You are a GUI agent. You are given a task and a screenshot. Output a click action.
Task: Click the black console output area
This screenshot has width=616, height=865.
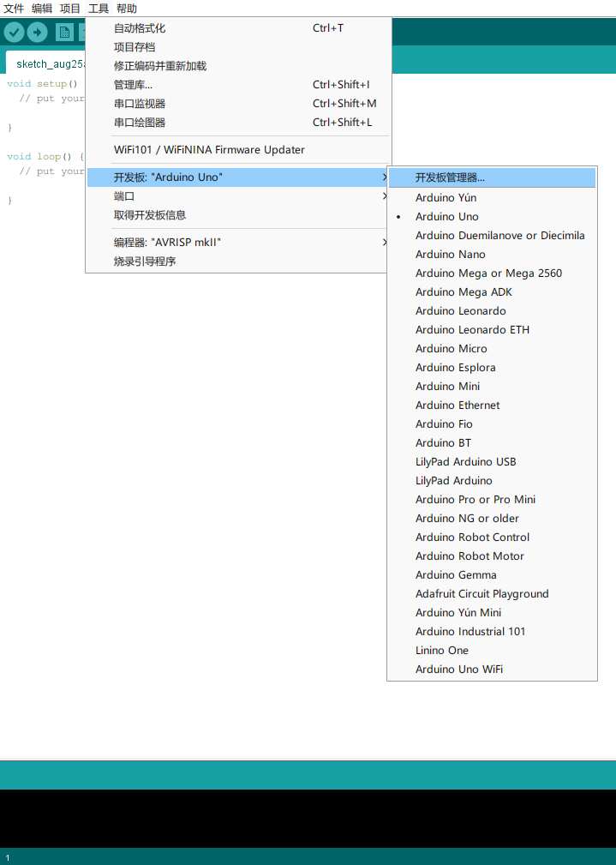[x=308, y=818]
